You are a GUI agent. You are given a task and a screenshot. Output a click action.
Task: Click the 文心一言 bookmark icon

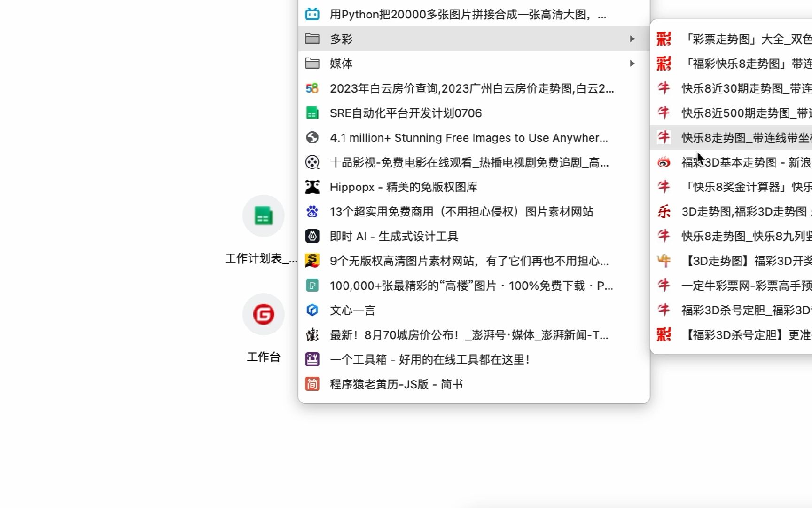pos(312,310)
